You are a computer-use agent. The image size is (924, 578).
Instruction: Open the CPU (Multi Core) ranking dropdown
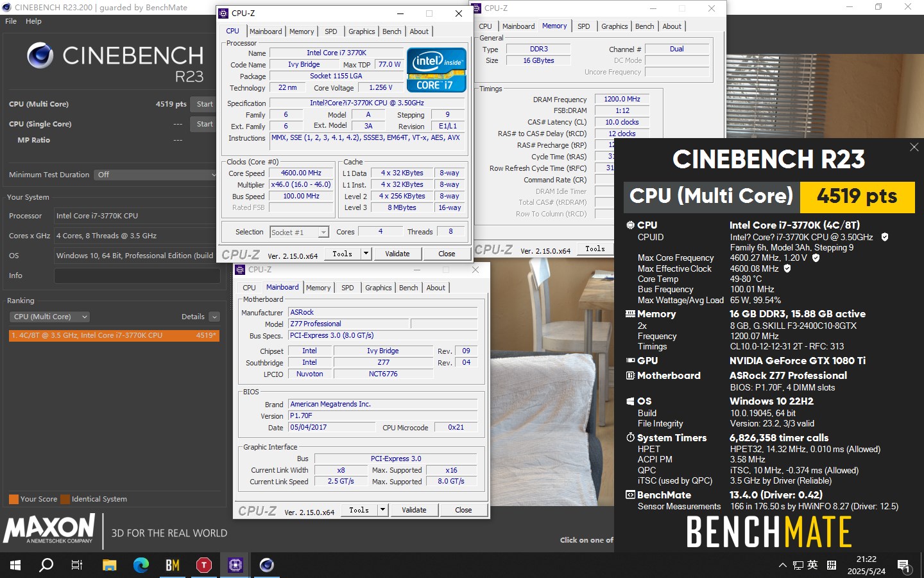[x=49, y=317]
